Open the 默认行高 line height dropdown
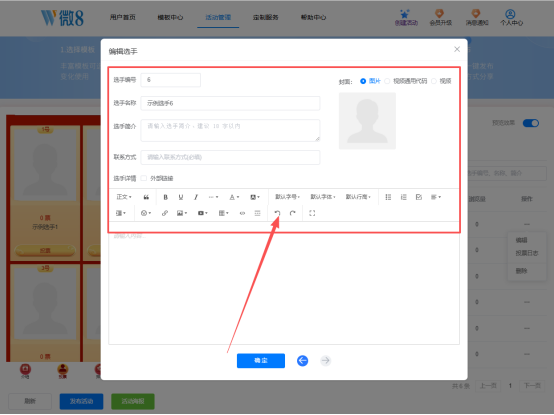 [x=358, y=197]
